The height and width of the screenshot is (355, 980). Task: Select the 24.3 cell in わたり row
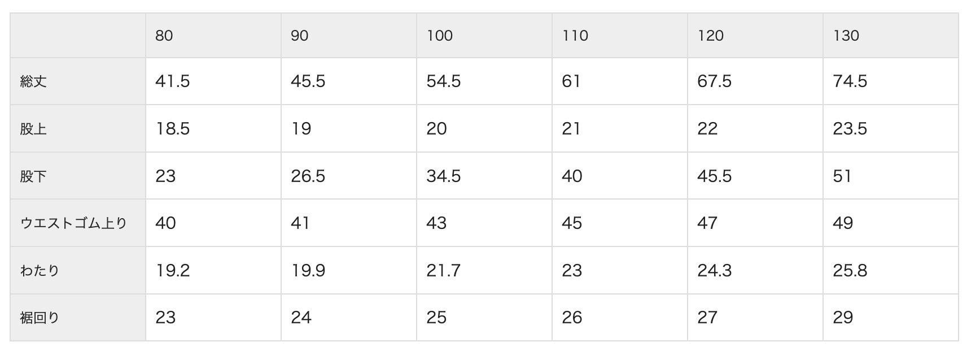point(715,271)
